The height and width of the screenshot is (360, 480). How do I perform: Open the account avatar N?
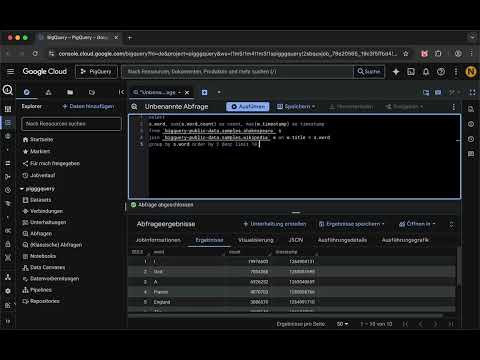pos(471,72)
